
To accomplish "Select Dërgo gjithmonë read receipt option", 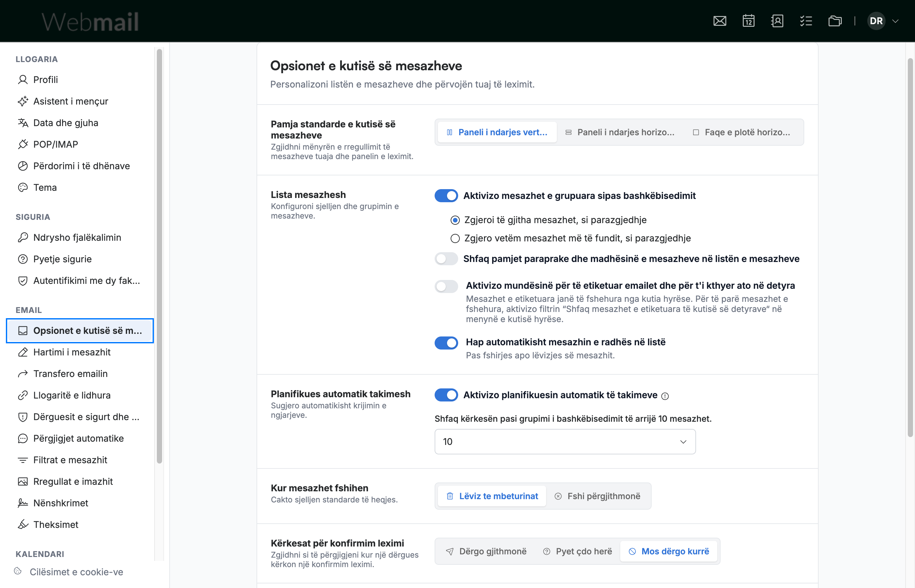I will tap(486, 551).
